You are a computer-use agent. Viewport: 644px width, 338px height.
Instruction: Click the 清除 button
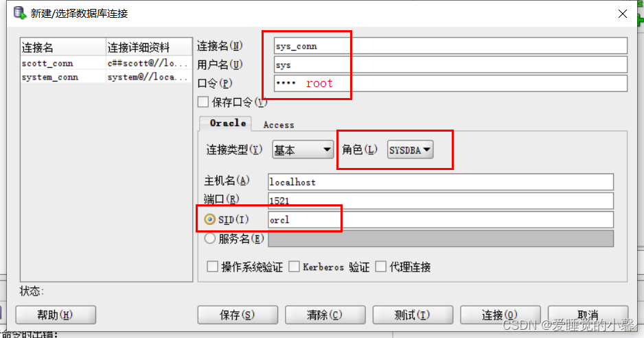[325, 315]
